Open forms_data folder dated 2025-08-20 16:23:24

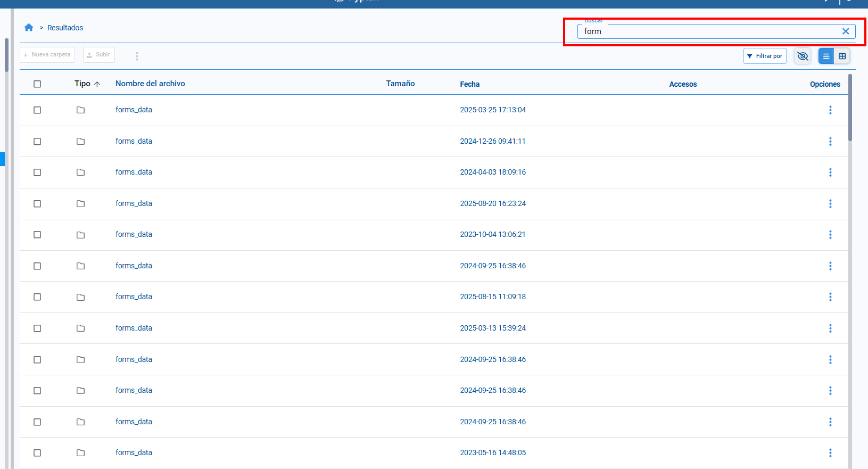tap(134, 203)
